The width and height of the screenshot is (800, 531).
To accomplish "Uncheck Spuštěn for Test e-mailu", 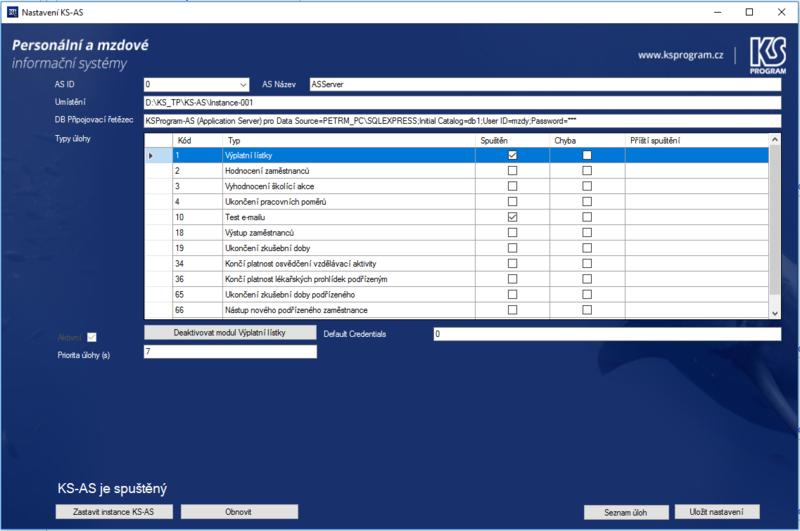I will click(x=512, y=217).
